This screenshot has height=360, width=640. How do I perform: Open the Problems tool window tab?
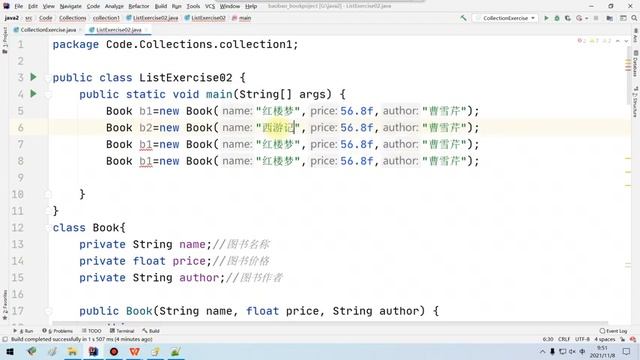click(58, 331)
